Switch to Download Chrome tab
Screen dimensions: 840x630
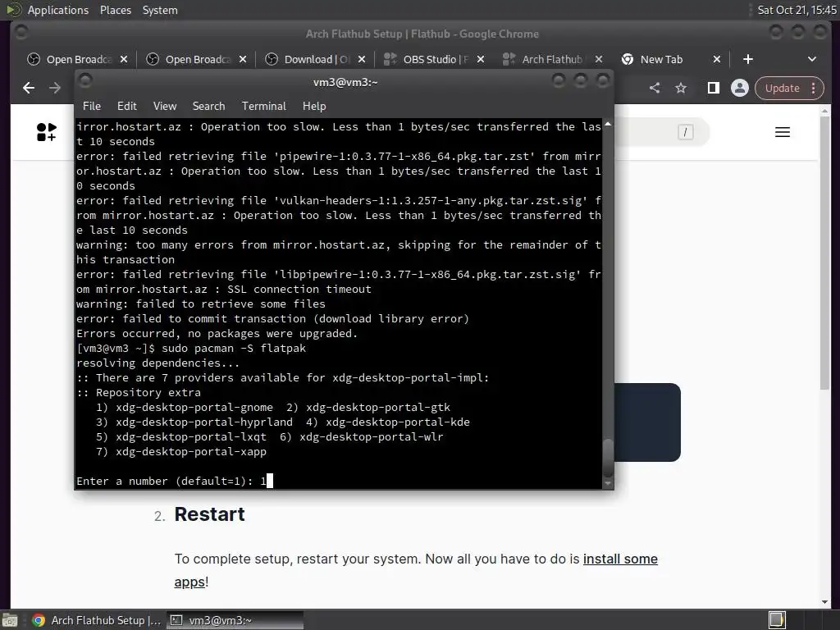point(316,59)
